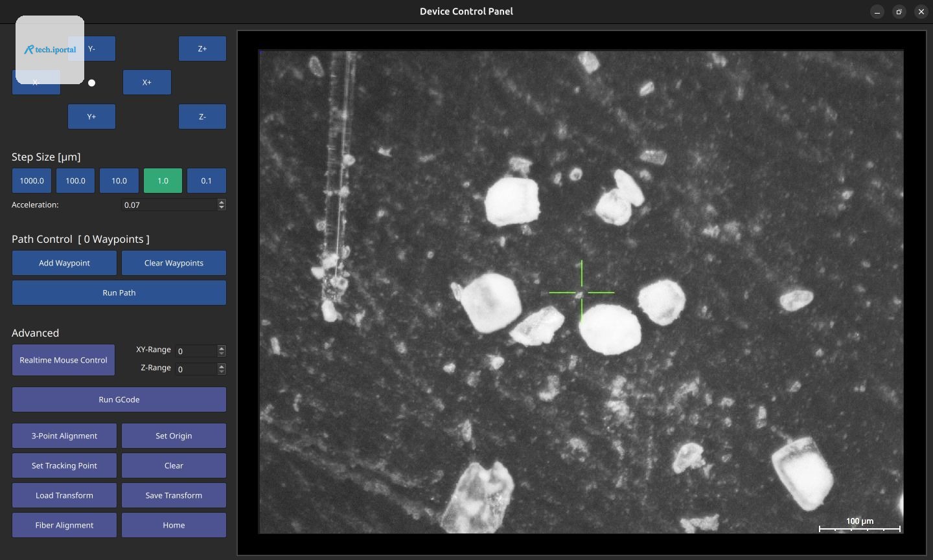Click the green crosshair in microscope view

581,293
